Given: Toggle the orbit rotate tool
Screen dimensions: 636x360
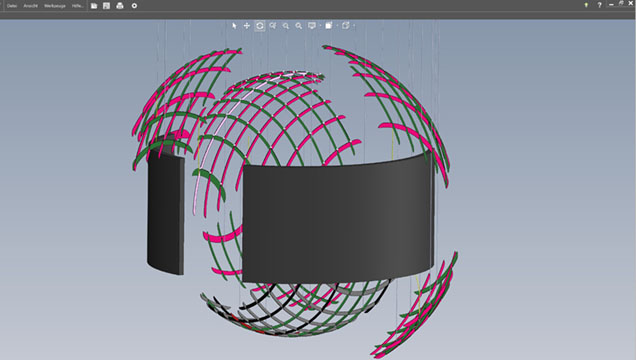Looking at the screenshot, I should coord(260,26).
